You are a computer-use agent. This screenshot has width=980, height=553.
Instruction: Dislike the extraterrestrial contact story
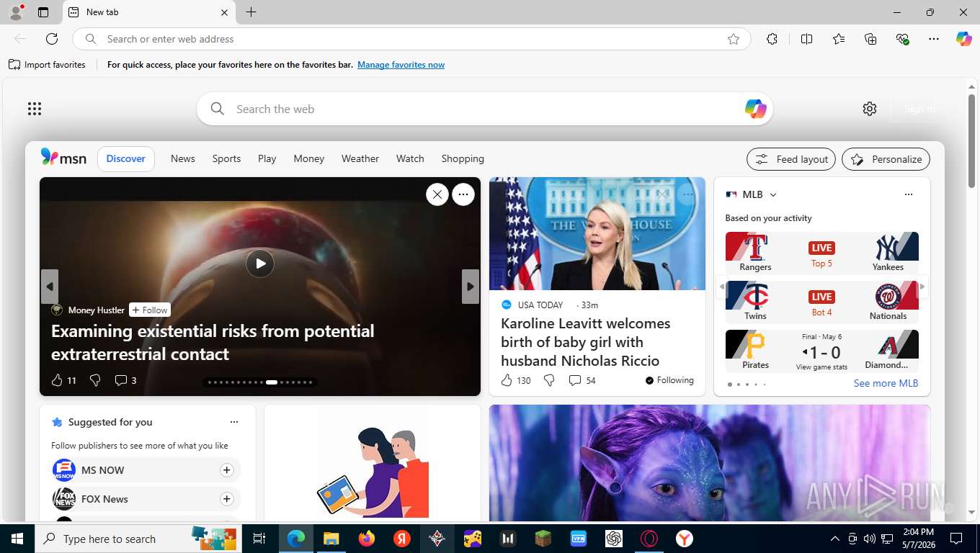click(x=94, y=380)
